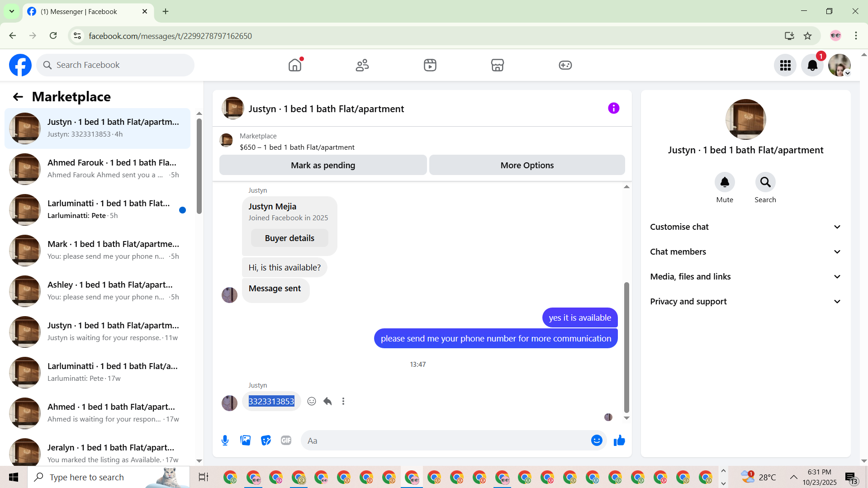Screen dimensions: 868x488
Task: Click the back arrow beside Marketplace heading
Action: tap(18, 97)
